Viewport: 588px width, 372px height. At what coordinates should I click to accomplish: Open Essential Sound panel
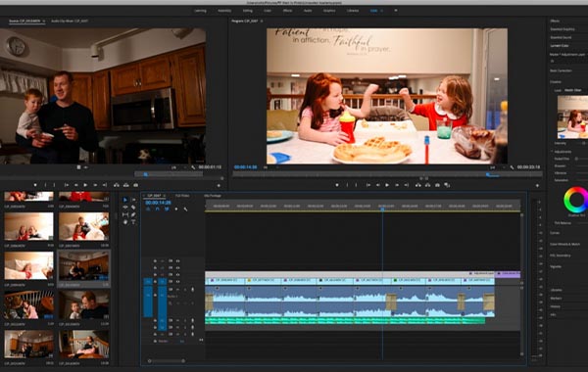click(x=561, y=37)
